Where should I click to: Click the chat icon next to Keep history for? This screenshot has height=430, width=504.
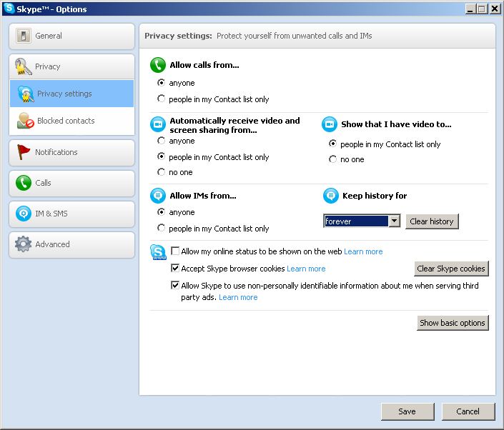point(330,196)
